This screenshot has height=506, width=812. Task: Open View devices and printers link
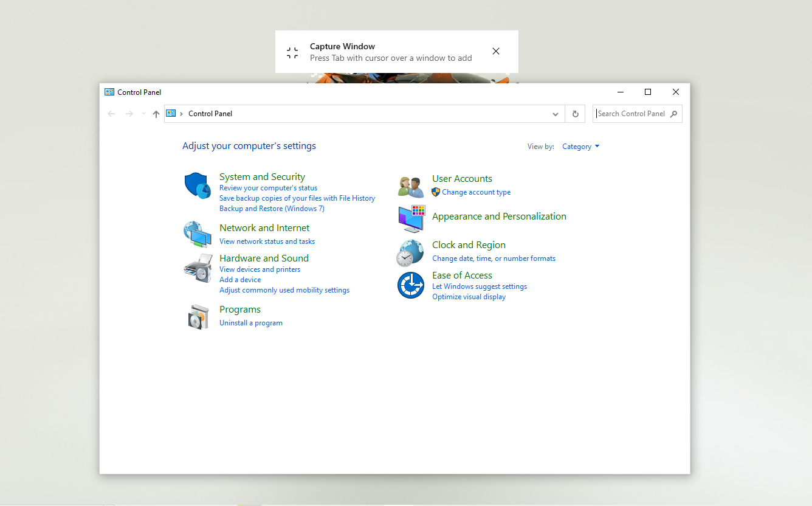click(260, 269)
